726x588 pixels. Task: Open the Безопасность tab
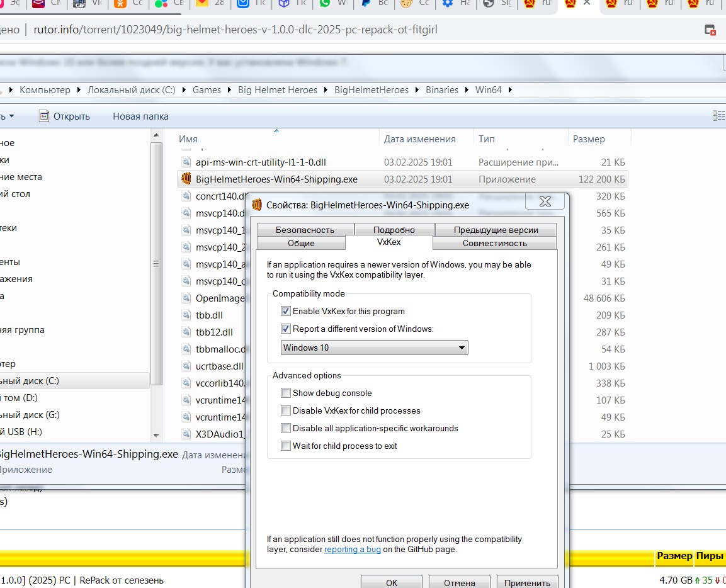tap(305, 230)
